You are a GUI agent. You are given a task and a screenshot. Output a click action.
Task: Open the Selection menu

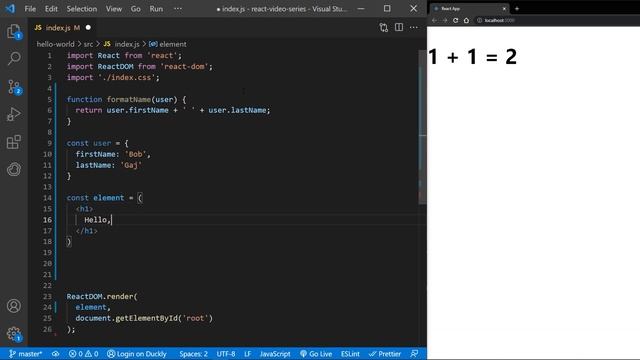pos(82,9)
